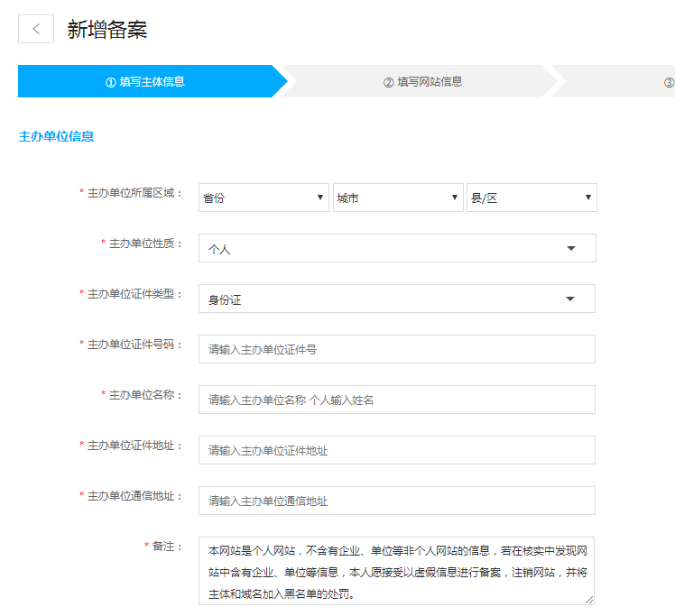675x616 pixels.
Task: Select step 1 填写主体信息 tab
Action: (145, 81)
